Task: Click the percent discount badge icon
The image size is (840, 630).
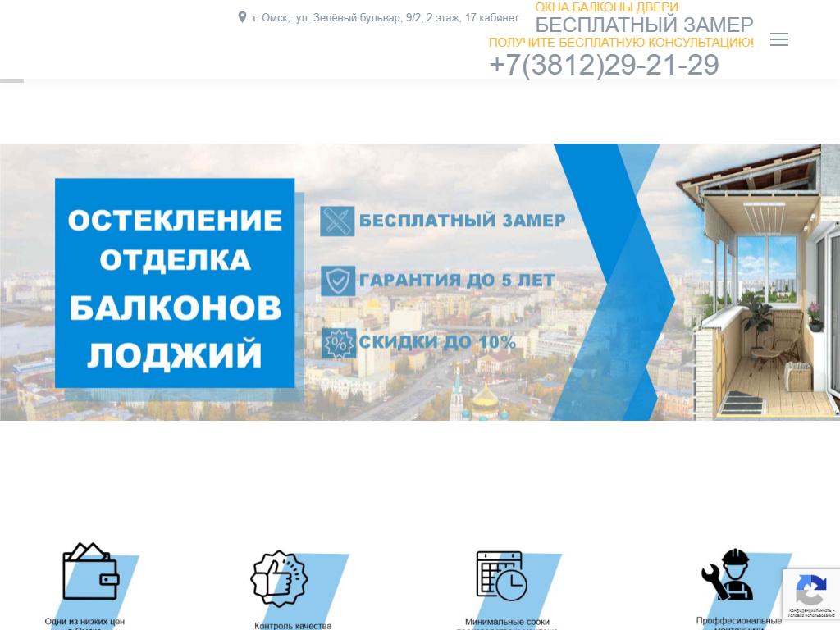Action: [337, 343]
